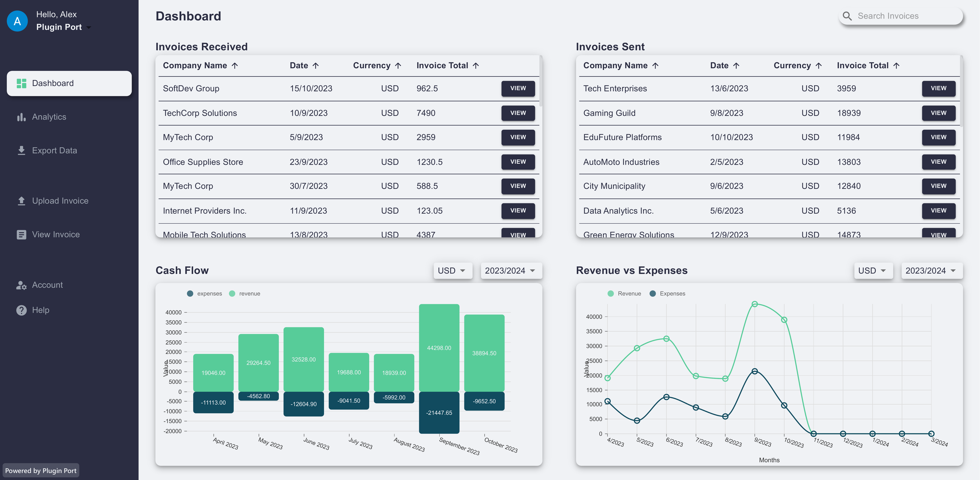
Task: Click the Export Data download icon
Action: click(x=21, y=151)
